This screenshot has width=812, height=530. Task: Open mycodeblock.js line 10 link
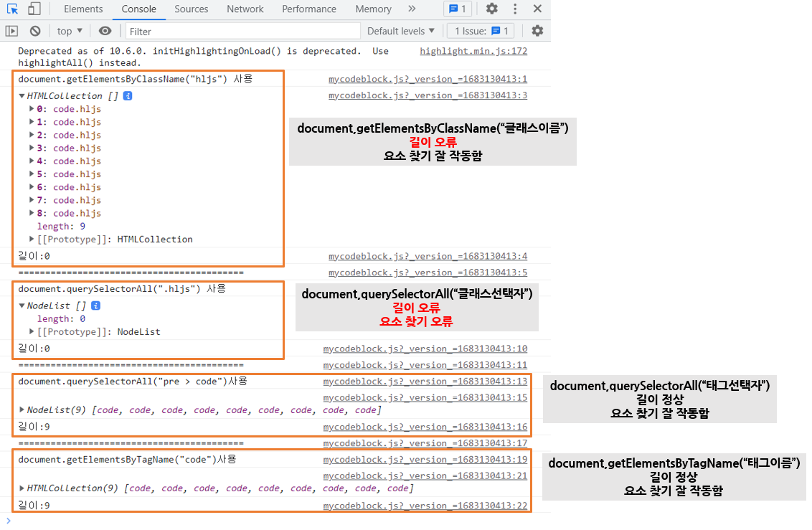click(425, 349)
